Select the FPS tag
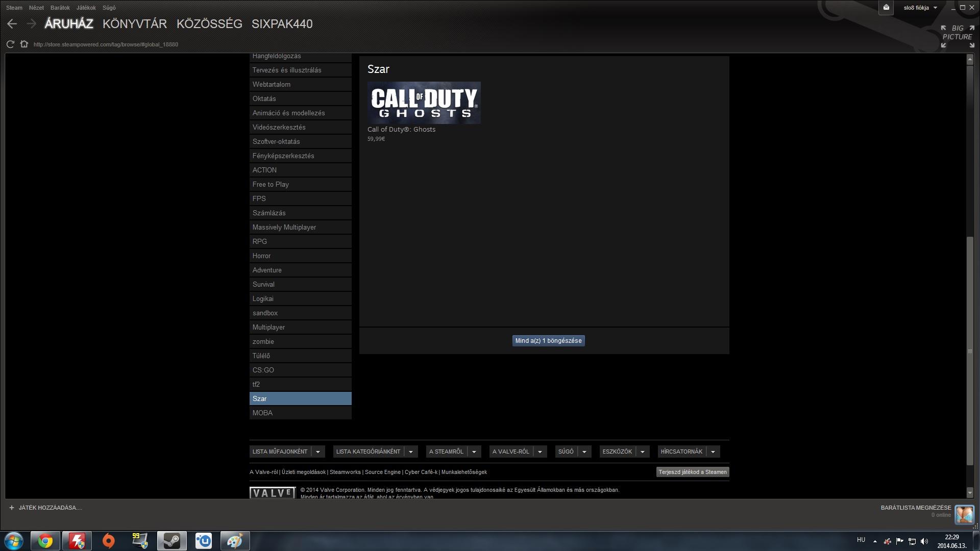The height and width of the screenshot is (551, 980). pos(301,199)
